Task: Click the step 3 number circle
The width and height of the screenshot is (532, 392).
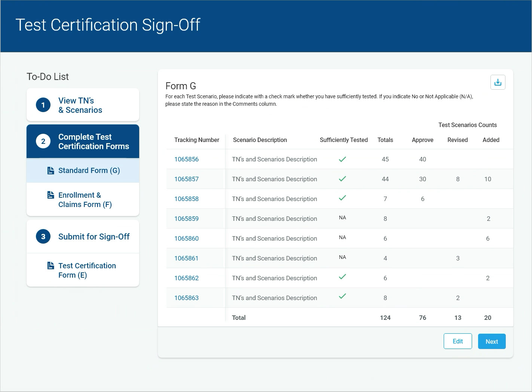Action: 43,237
